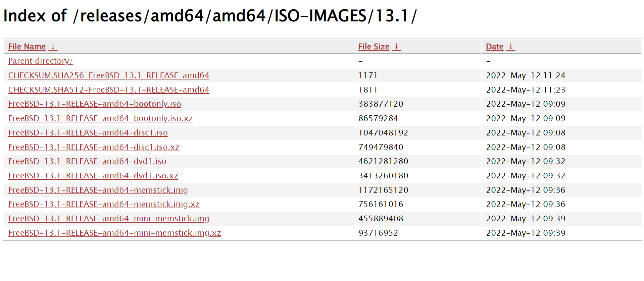Viewport: 644px width, 281px height.
Task: Select the date in the dvd1.iso row
Action: tap(526, 161)
